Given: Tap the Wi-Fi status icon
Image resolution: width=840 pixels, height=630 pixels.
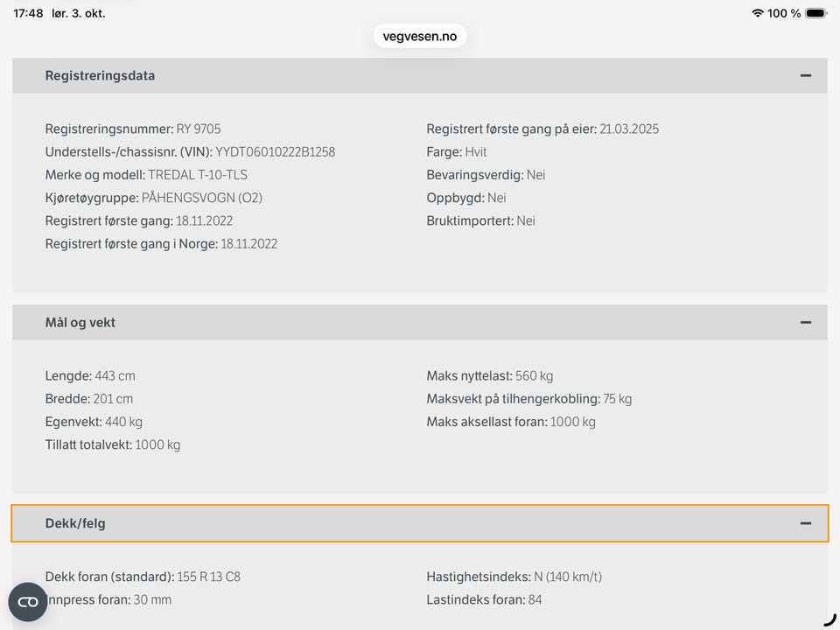Looking at the screenshot, I should pos(758,13).
